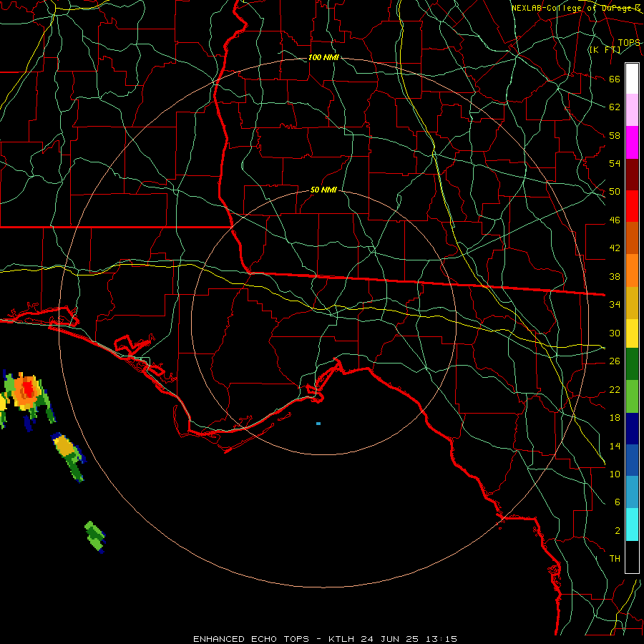Select the 18 scale label
Screen dimensions: 644x644
pyautogui.click(x=615, y=418)
